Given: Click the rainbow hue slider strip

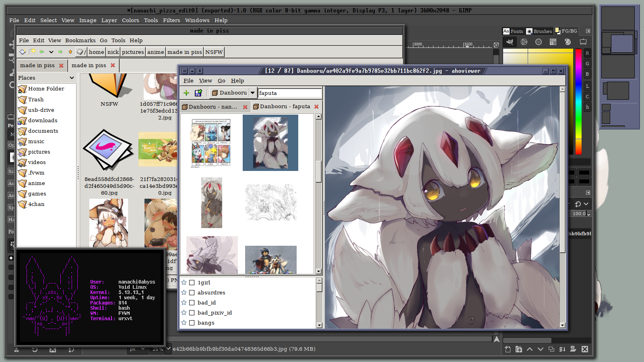Looking at the screenshot, I should (578, 101).
